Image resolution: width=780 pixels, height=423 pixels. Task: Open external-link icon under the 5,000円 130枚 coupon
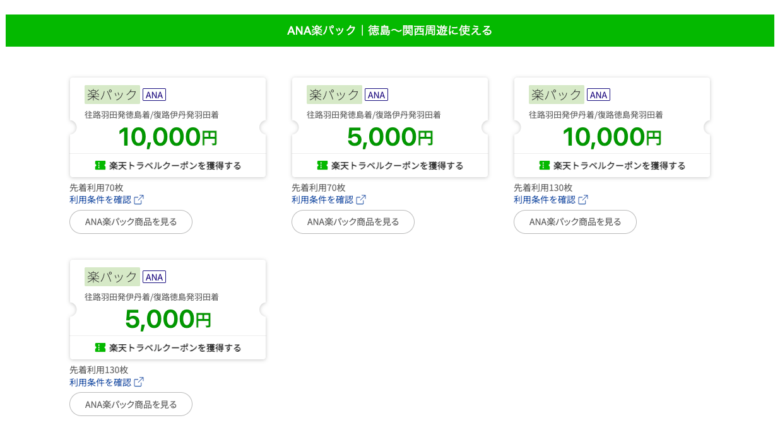pos(139,382)
